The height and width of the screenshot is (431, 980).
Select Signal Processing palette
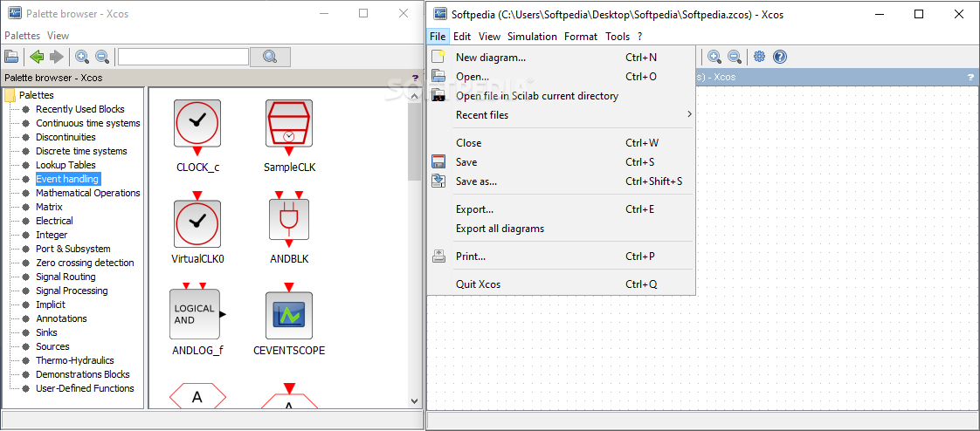pos(72,291)
